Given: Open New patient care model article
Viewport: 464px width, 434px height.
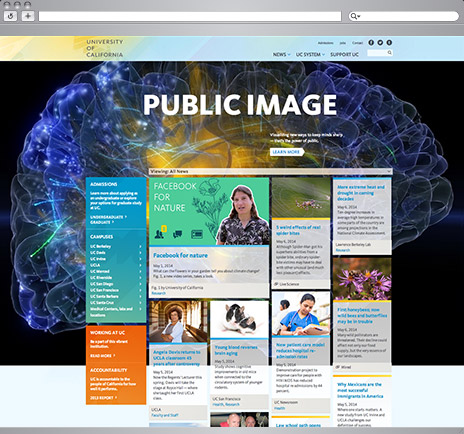Looking at the screenshot, I should 300,350.
